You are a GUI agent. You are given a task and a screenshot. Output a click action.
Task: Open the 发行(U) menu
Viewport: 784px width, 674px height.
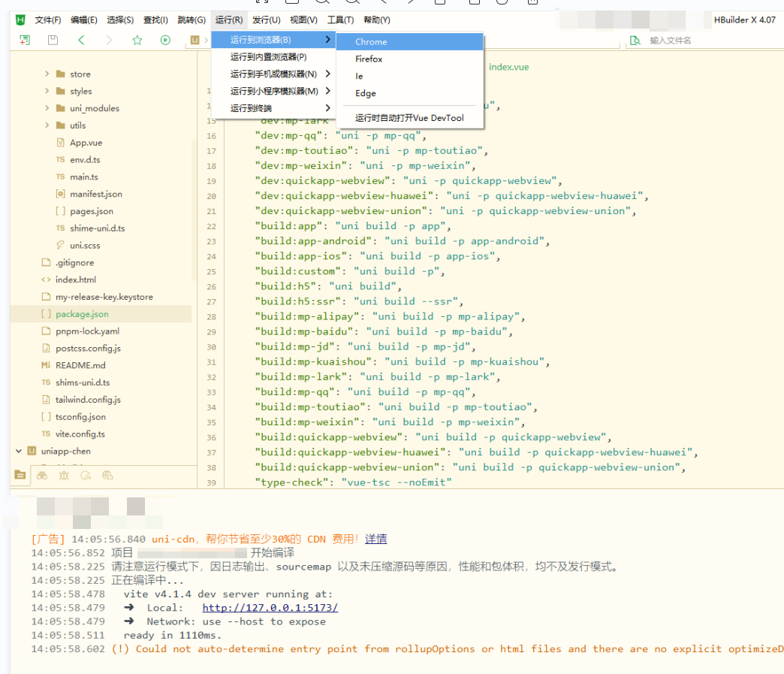tap(267, 20)
